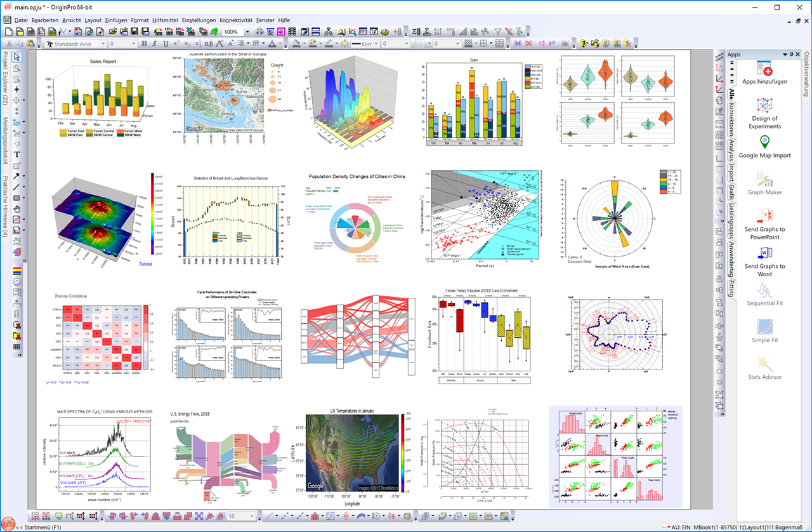The image size is (812, 532).
Task: Open the Einstellungen menu
Action: (199, 20)
